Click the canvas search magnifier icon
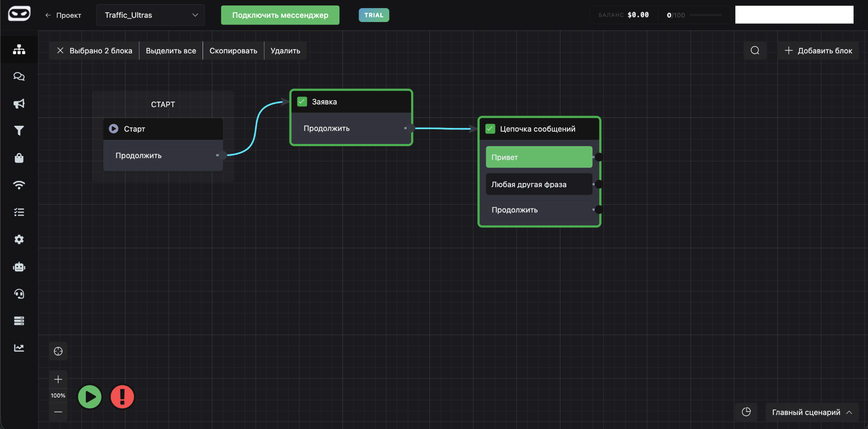 click(755, 50)
